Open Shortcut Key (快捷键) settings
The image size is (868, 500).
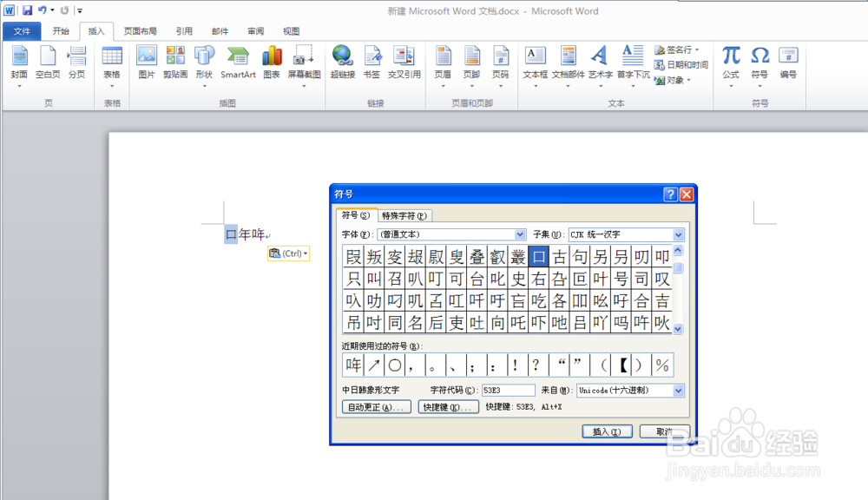449,407
